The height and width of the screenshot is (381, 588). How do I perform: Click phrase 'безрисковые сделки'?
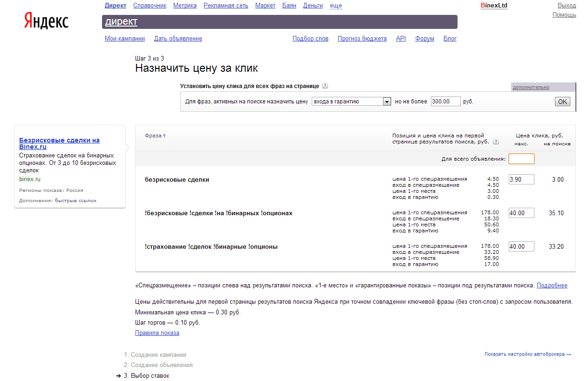tap(177, 179)
